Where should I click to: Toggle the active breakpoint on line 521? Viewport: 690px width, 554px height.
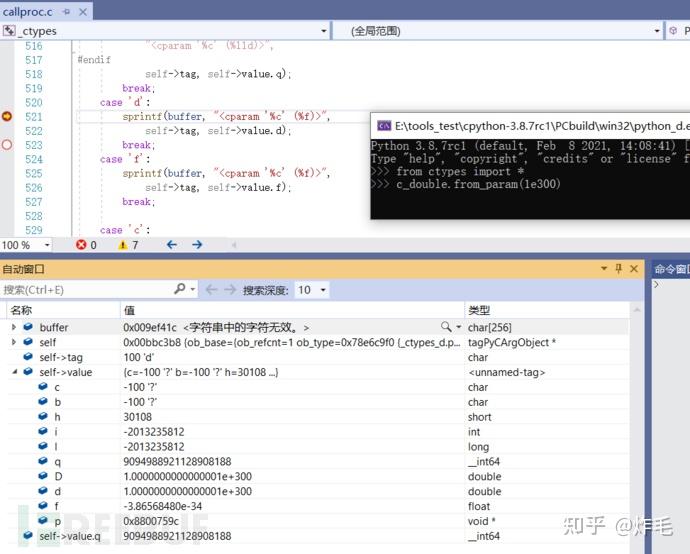[7, 116]
